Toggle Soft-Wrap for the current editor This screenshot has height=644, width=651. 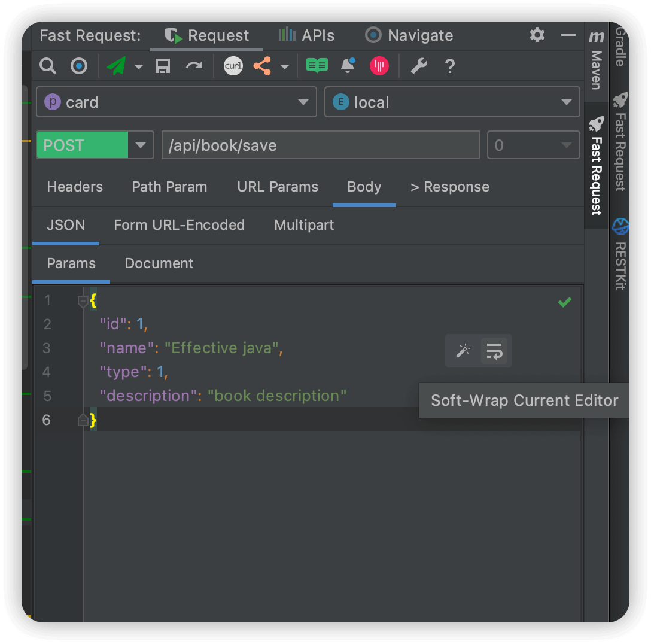[x=494, y=351]
